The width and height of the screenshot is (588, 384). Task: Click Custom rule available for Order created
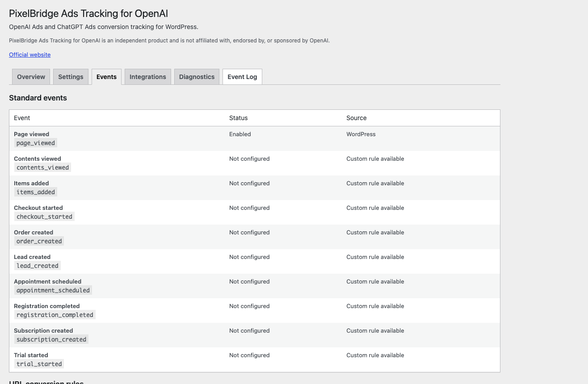[x=375, y=232]
